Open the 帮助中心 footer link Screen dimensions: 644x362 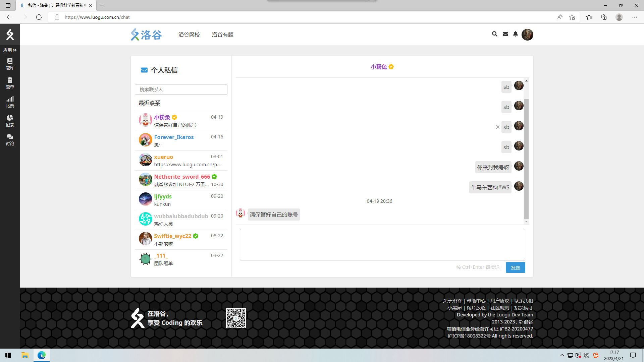tap(476, 301)
